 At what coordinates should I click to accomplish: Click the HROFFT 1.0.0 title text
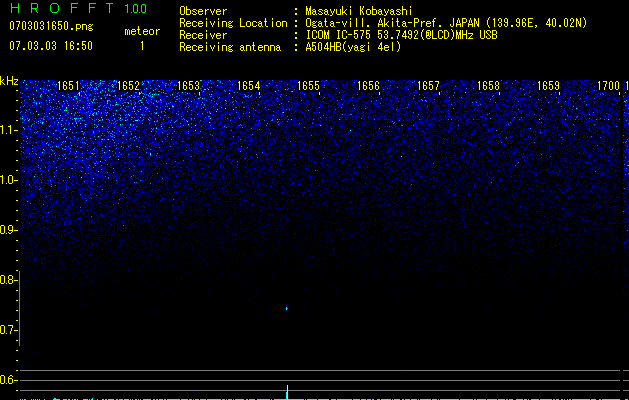pyautogui.click(x=78, y=8)
